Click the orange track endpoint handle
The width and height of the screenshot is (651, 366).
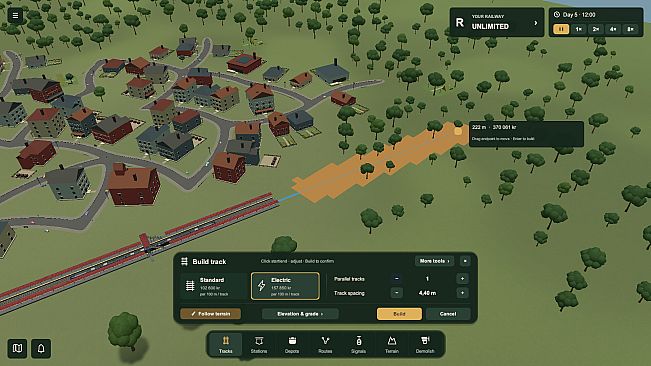coord(458,131)
